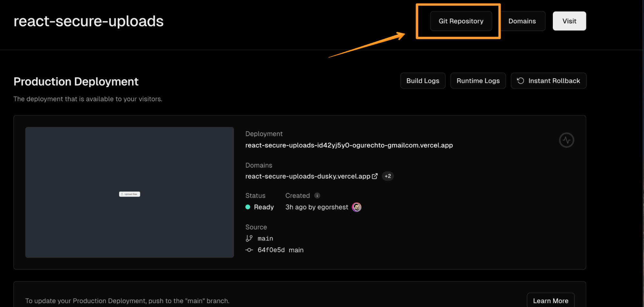Open the Build Logs
This screenshot has width=644, height=307.
tap(423, 81)
